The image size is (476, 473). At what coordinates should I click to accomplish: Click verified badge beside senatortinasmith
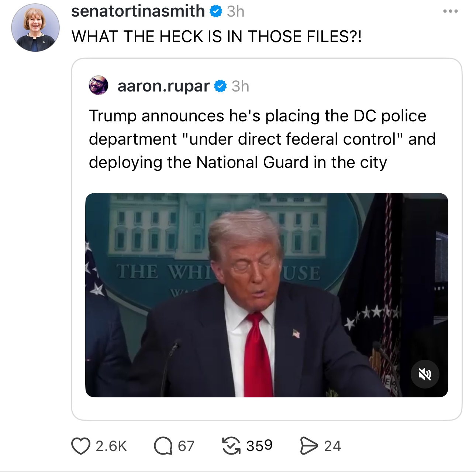[216, 11]
